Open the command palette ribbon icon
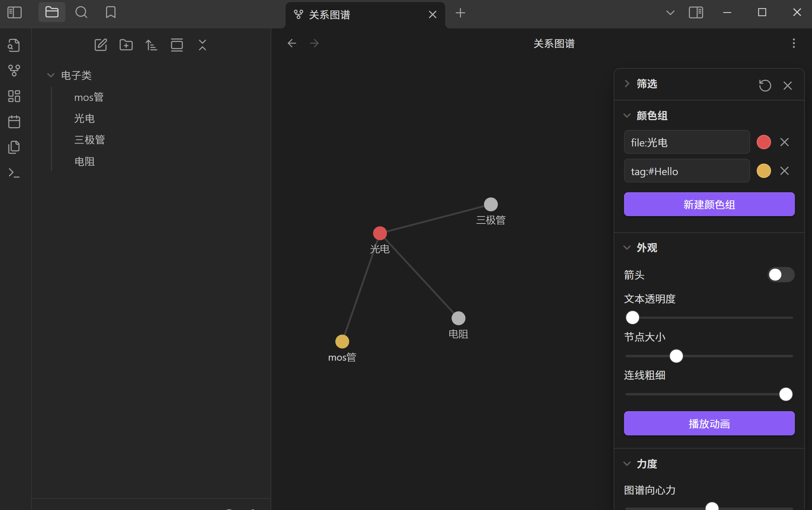The width and height of the screenshot is (812, 510). coord(14,173)
